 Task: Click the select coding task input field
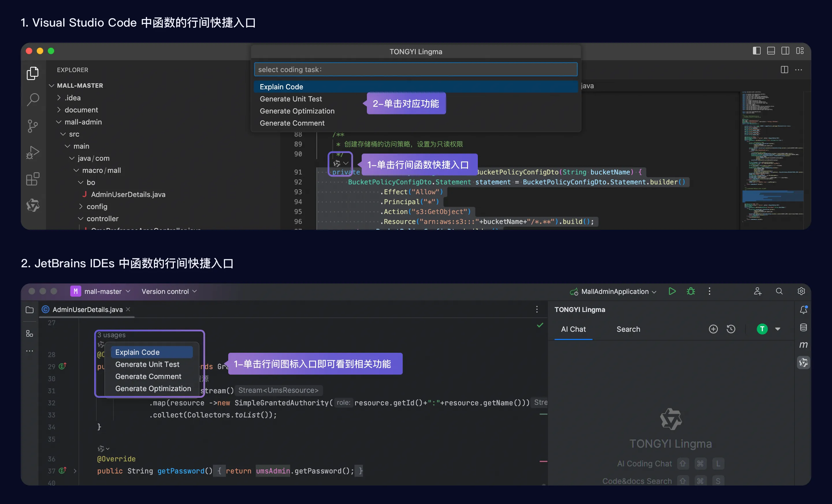(415, 70)
